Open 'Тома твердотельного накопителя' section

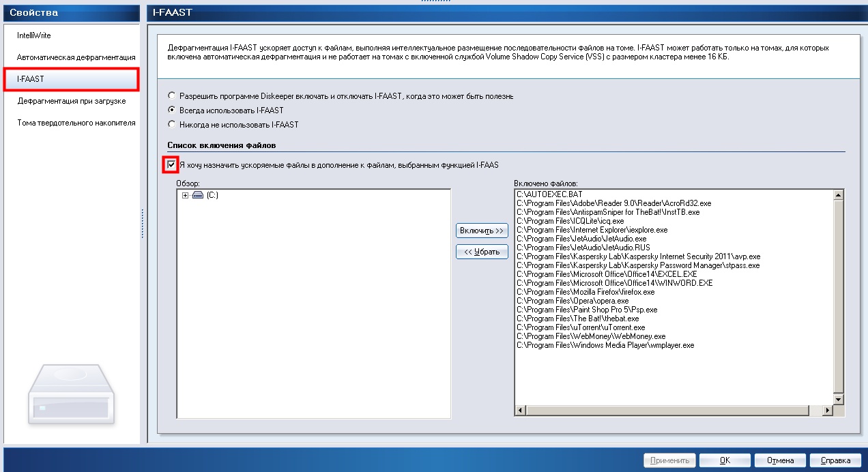pyautogui.click(x=76, y=123)
